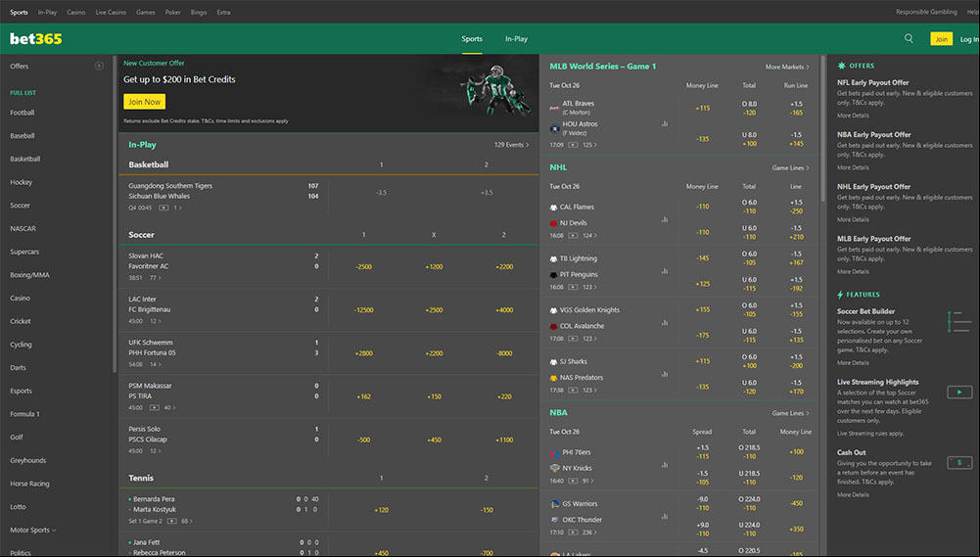Click the Live Streaming Highlights play icon

pyautogui.click(x=959, y=392)
